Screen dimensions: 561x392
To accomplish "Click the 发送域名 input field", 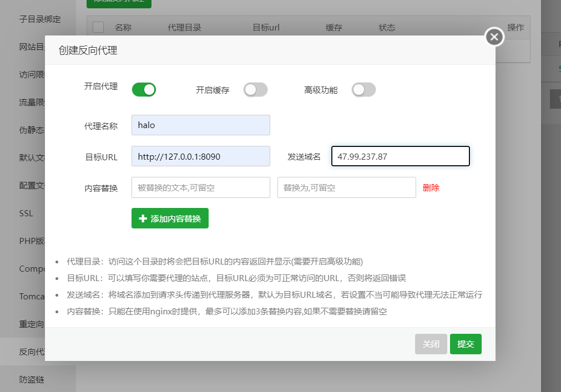I will [400, 156].
